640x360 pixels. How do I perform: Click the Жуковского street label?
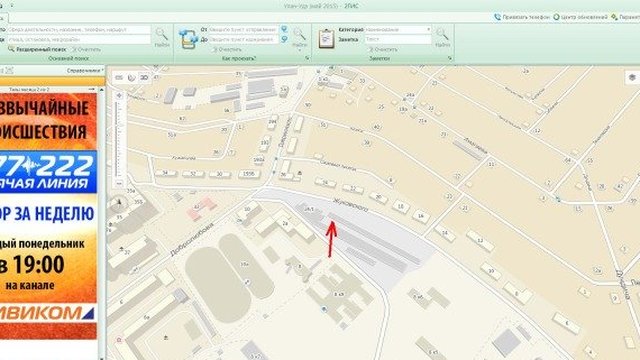350,205
